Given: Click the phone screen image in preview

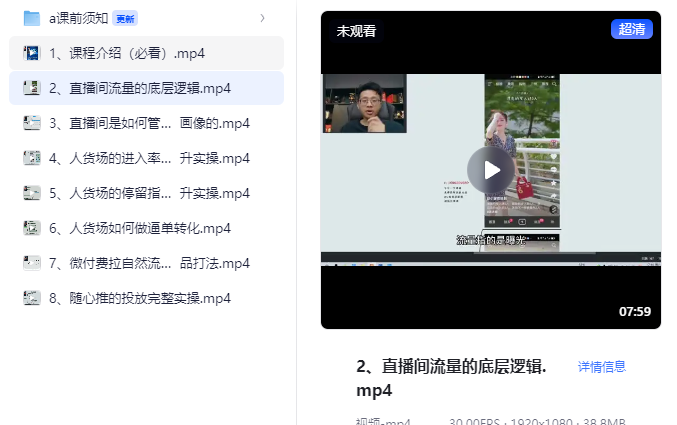Looking at the screenshot, I should (x=522, y=151).
